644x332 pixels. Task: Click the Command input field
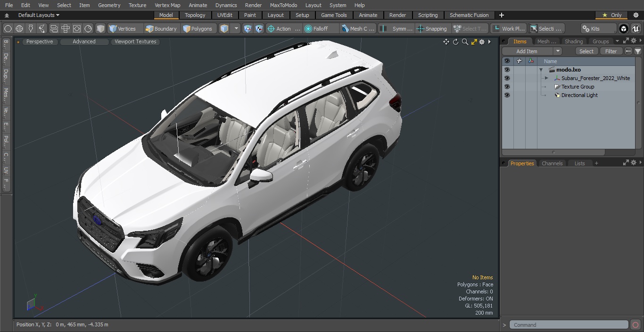pyautogui.click(x=569, y=325)
